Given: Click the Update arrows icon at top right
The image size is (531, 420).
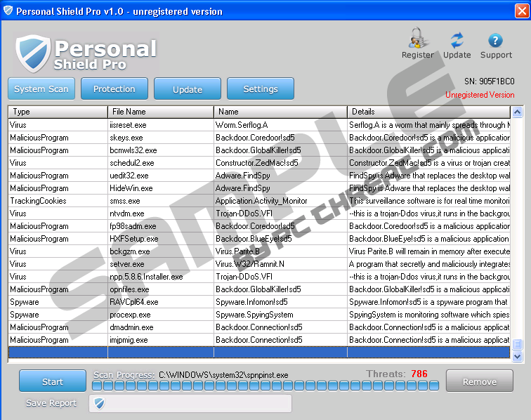Looking at the screenshot, I should 457,40.
